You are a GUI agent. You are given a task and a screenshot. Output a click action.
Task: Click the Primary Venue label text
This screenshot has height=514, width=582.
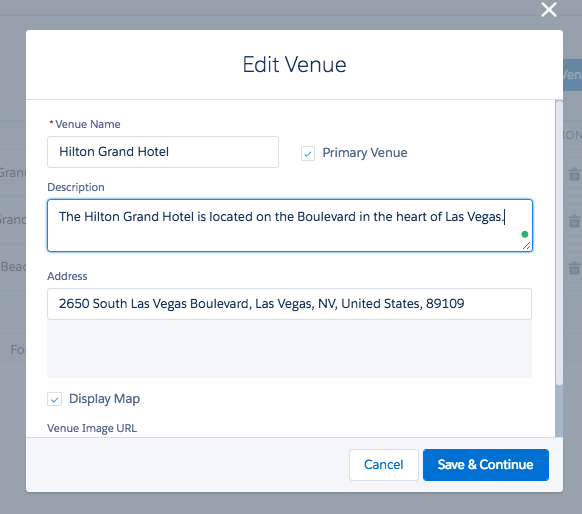pyautogui.click(x=365, y=153)
